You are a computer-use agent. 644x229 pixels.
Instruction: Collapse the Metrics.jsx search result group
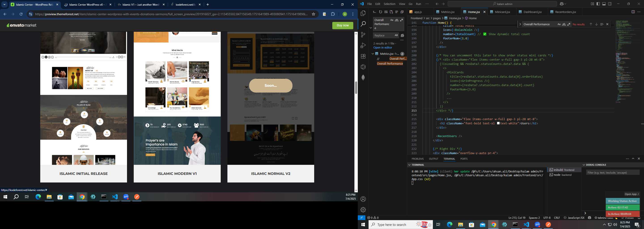[x=373, y=54]
